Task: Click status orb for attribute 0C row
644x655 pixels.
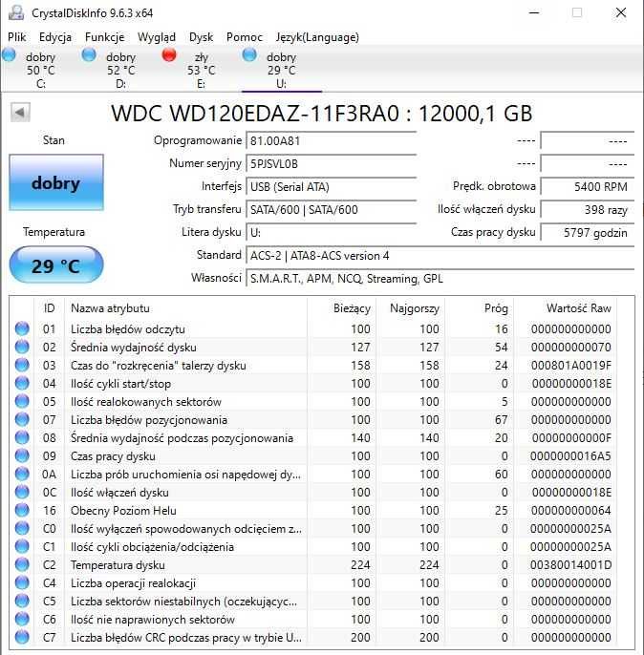Action: click(22, 492)
